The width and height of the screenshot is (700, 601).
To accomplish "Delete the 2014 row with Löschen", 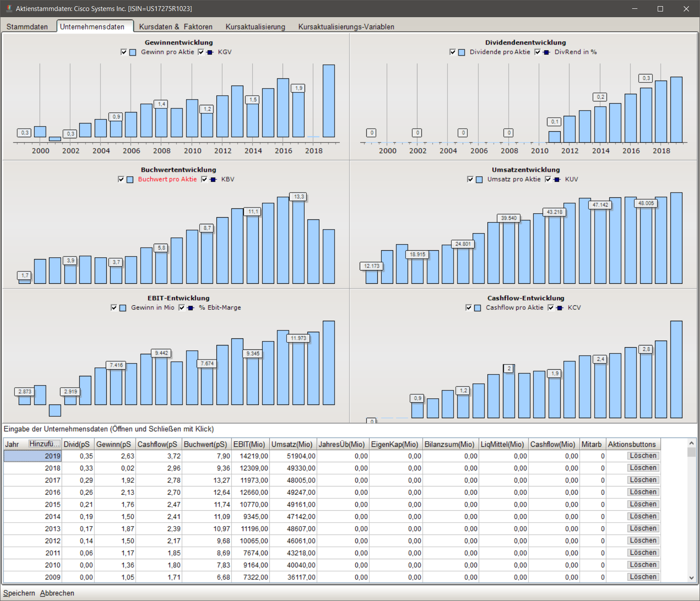I will pyautogui.click(x=643, y=516).
